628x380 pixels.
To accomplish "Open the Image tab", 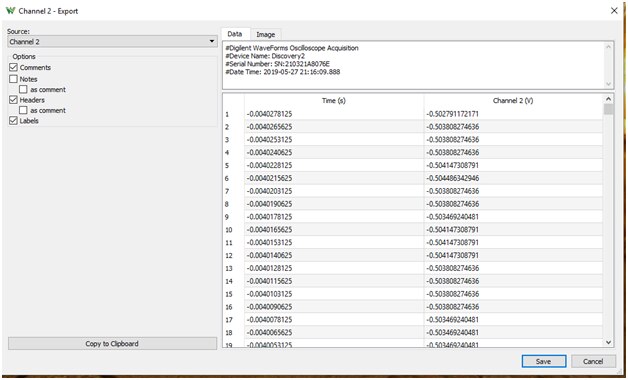I will [266, 34].
